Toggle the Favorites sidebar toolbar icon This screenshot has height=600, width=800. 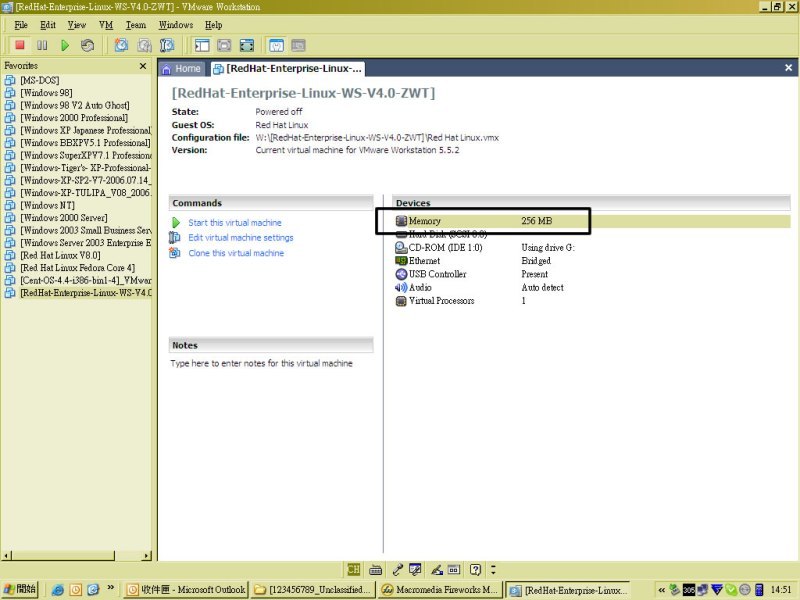click(x=202, y=45)
